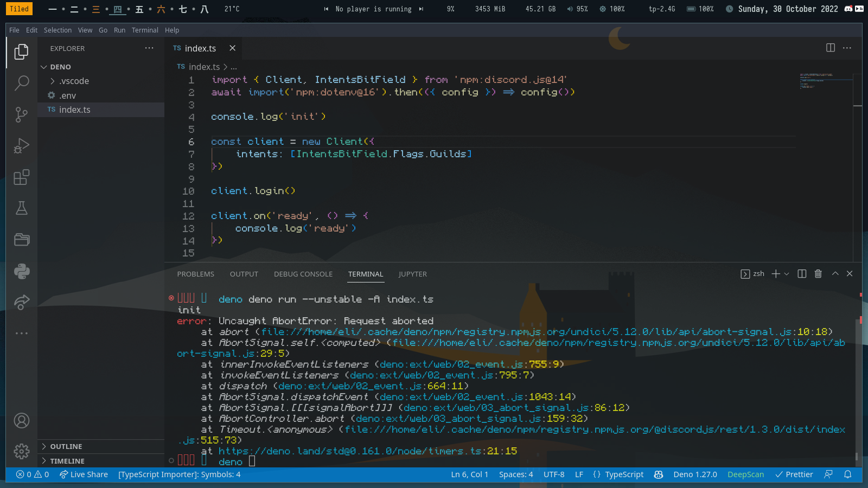
Task: Click Deno 1.27.0 in the status bar
Action: tap(695, 474)
